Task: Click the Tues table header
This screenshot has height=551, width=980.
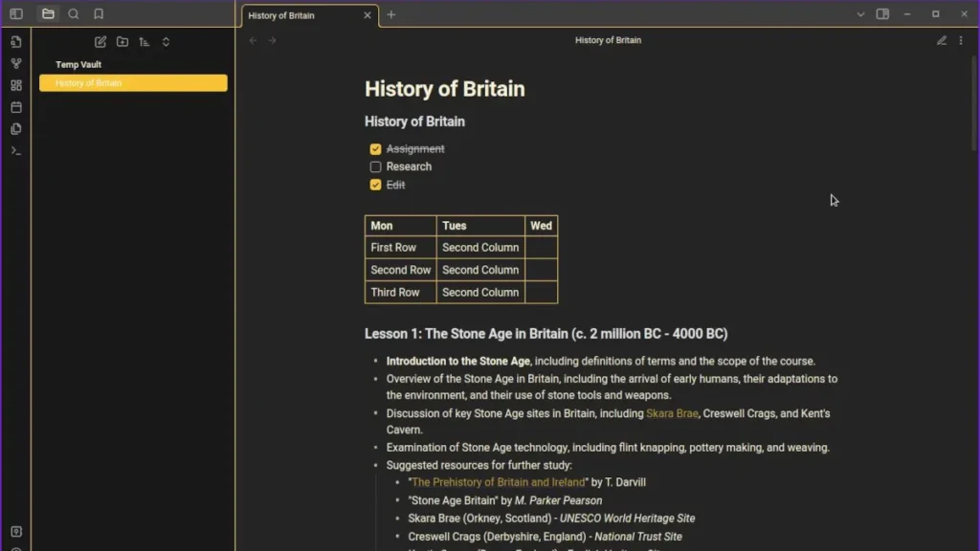Action: [x=480, y=226]
